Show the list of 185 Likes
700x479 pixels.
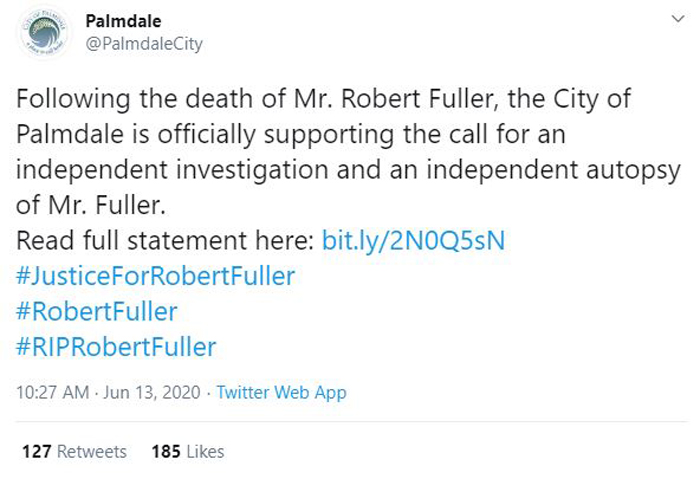(x=188, y=451)
